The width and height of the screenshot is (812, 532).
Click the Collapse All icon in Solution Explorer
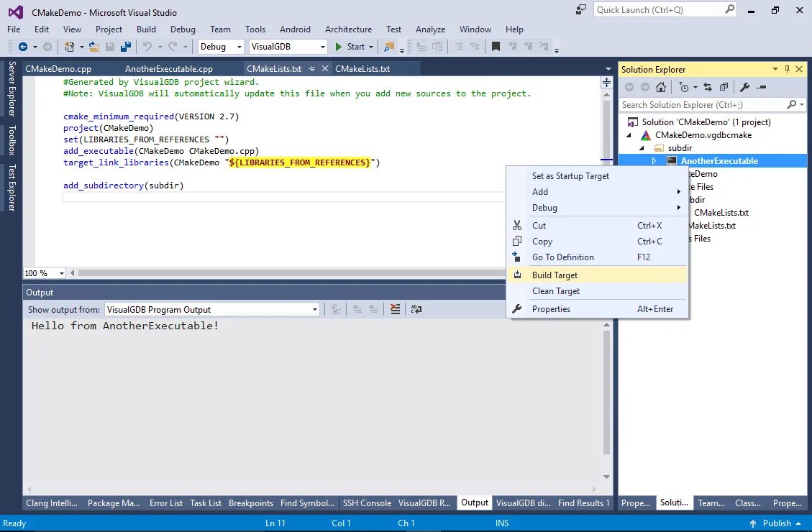pos(724,87)
